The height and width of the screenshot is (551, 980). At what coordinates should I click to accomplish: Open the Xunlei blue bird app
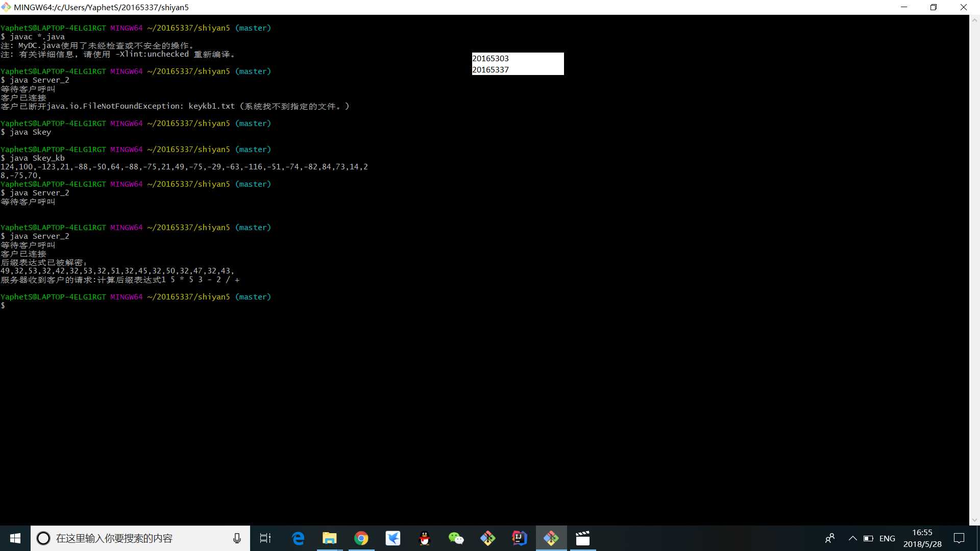point(393,538)
